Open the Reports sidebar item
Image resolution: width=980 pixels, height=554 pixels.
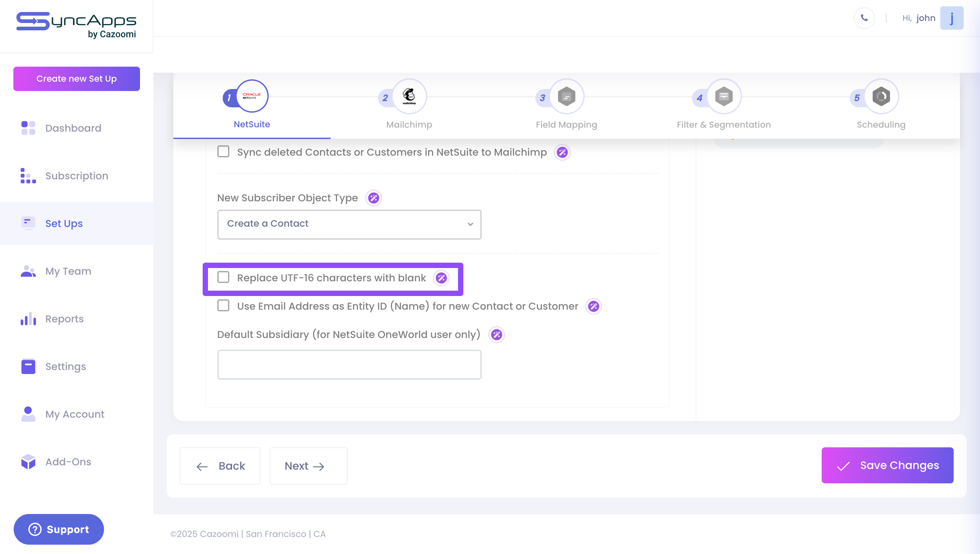click(x=64, y=319)
